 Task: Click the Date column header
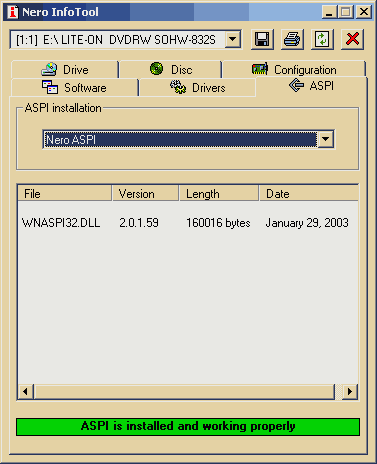pos(309,194)
